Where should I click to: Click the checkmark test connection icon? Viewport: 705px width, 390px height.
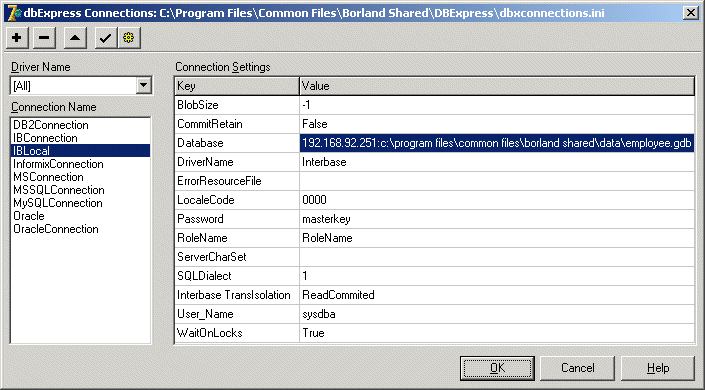106,38
